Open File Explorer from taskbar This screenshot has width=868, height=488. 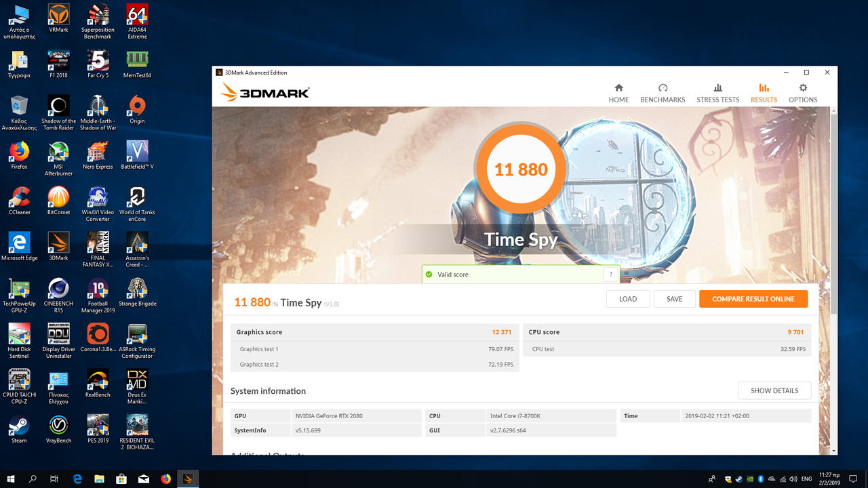pos(99,479)
